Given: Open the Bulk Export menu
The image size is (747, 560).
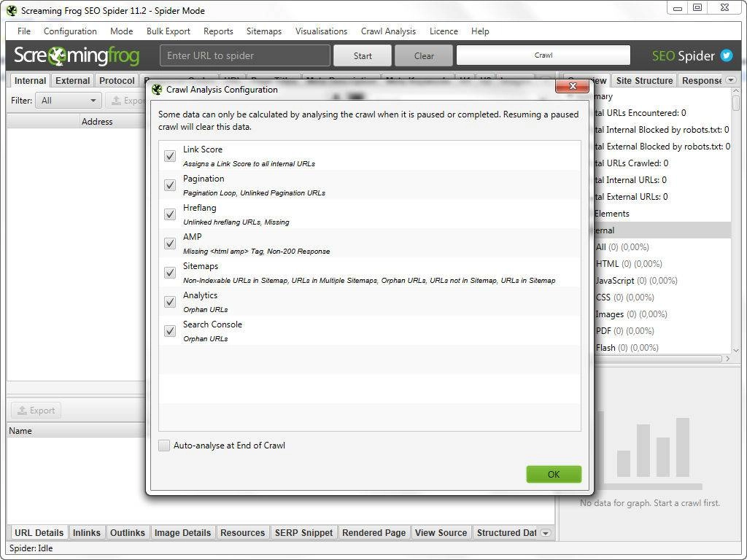Looking at the screenshot, I should (169, 31).
